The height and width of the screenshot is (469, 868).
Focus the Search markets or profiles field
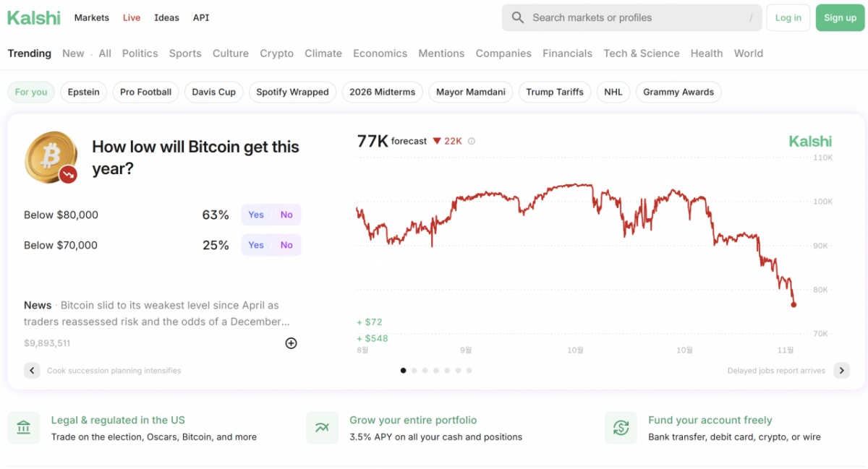637,18
